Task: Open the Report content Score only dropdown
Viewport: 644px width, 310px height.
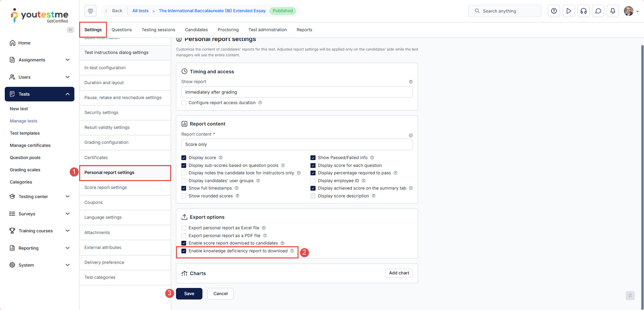Action: (297, 144)
